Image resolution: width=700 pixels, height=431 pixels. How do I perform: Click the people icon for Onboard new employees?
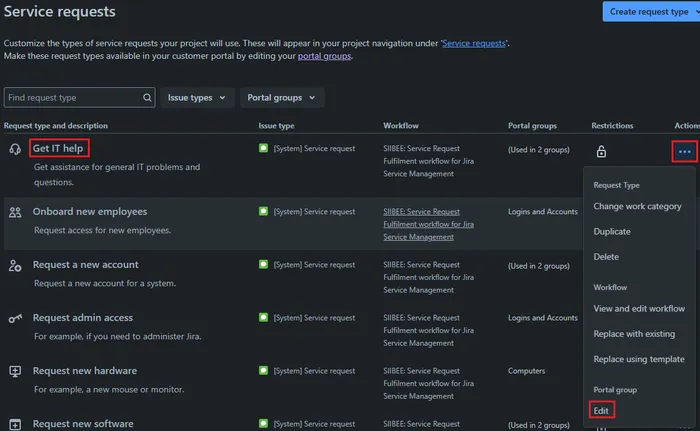point(15,212)
